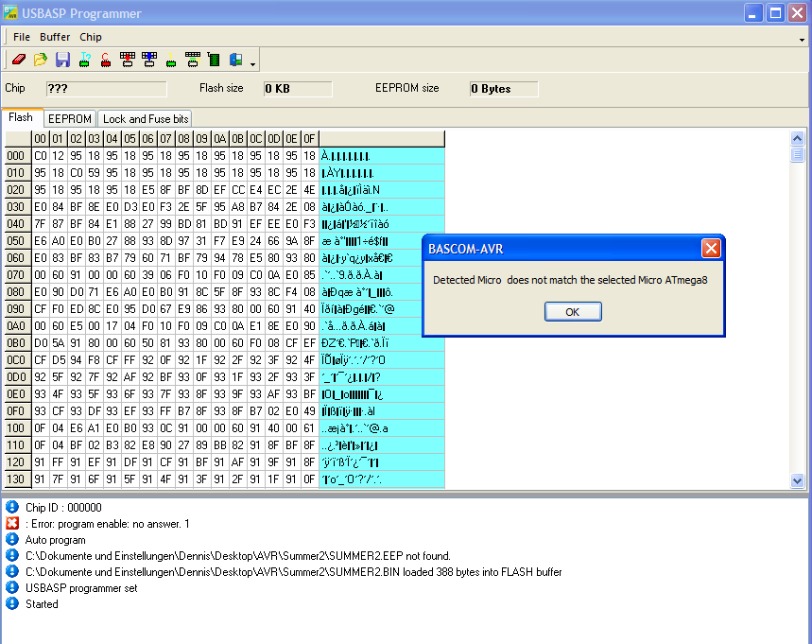Click the hex view scroll down arrow
This screenshot has height=644, width=812.
pos(797,480)
